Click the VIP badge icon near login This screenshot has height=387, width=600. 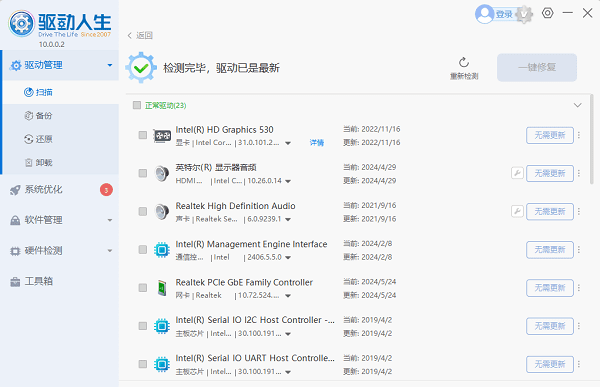coord(524,15)
